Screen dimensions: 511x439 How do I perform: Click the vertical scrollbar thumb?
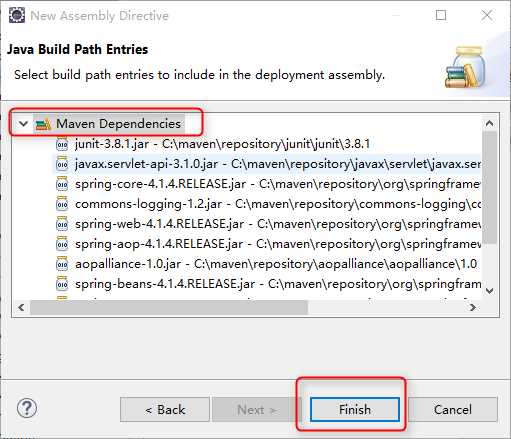click(489, 187)
